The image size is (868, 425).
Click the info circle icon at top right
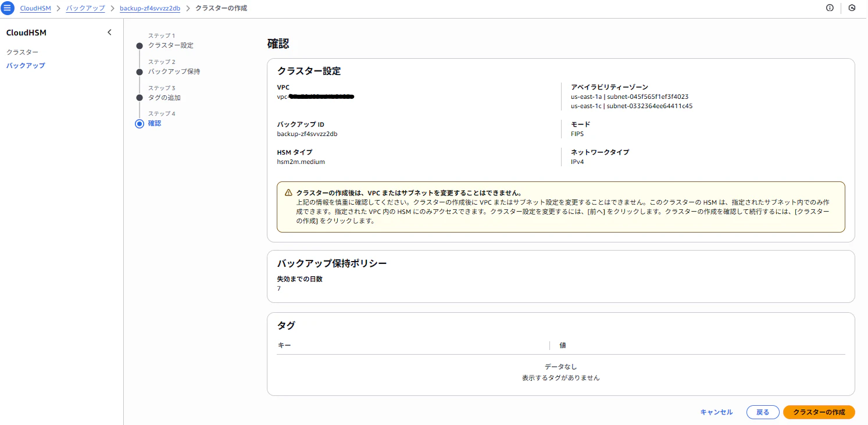coord(830,8)
